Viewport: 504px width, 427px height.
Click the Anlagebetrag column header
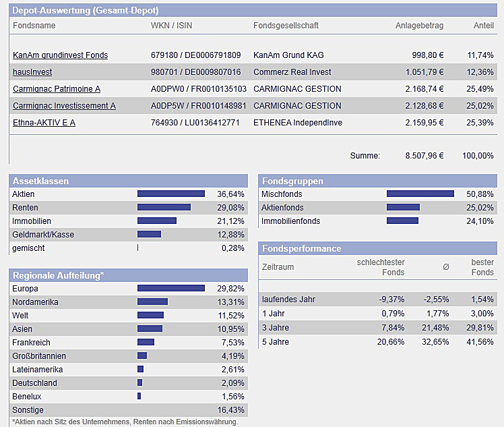tap(419, 26)
